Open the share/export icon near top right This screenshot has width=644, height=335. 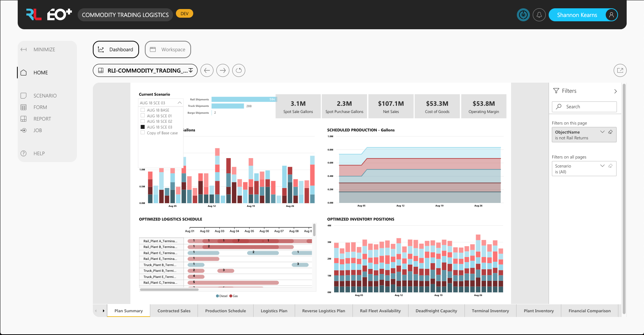click(620, 70)
